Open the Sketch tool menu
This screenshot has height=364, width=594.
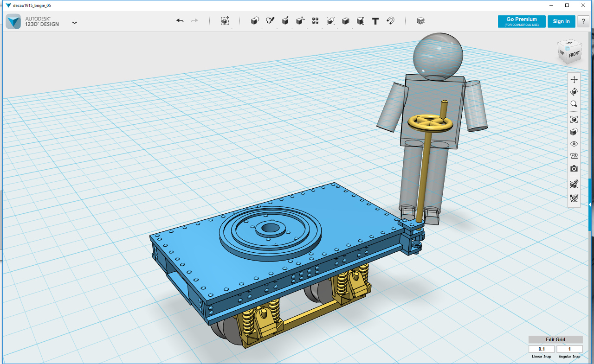tap(270, 21)
